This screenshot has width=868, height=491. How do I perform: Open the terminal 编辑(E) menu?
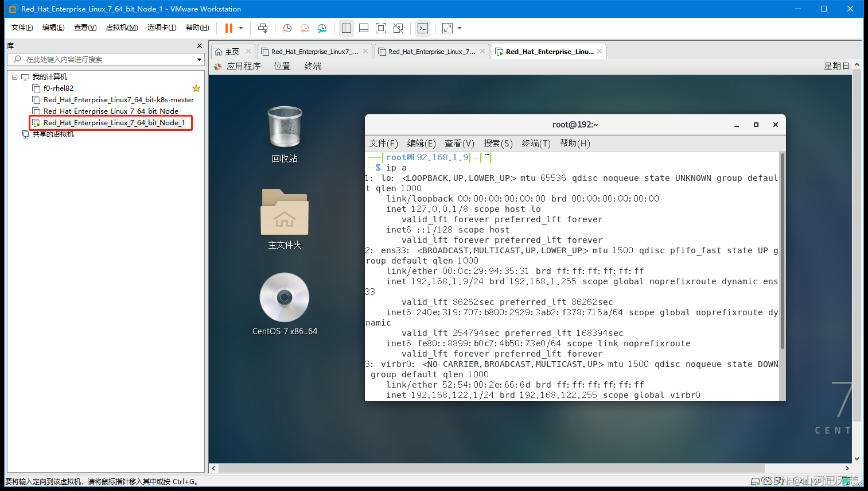click(421, 144)
